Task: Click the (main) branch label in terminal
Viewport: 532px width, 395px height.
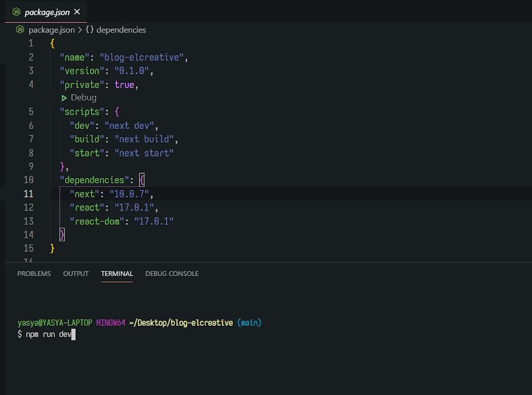Action: tap(249, 323)
